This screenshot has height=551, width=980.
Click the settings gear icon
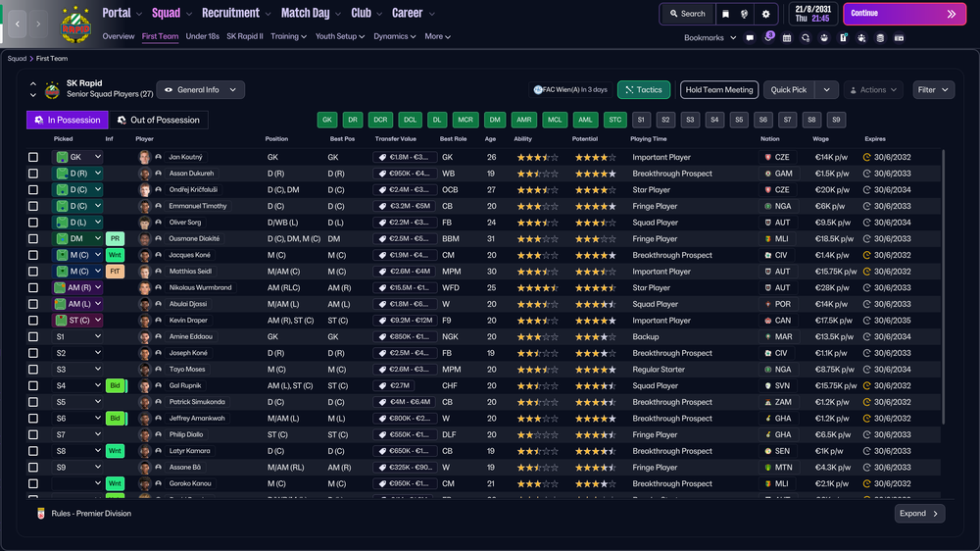point(765,14)
